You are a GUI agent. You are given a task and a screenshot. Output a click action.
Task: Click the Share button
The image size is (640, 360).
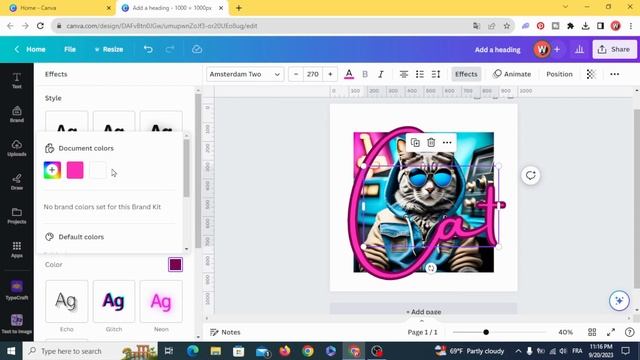[x=614, y=49]
